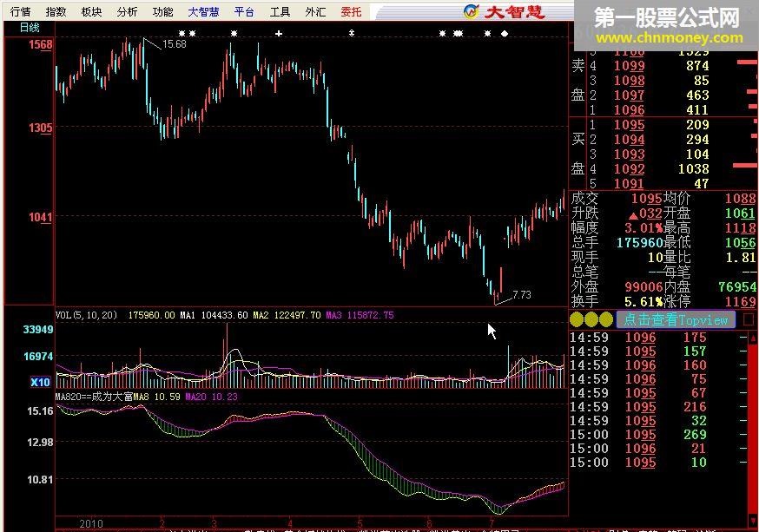Image resolution: width=759 pixels, height=532 pixels.
Task: Click the leftmost yellow circle indicator
Action: tap(577, 319)
